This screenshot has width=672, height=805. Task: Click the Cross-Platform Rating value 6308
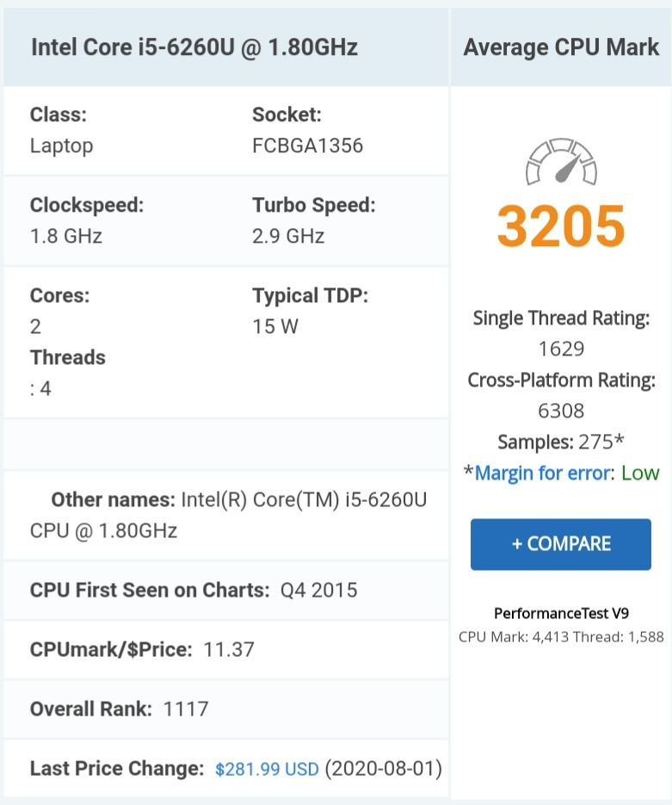click(561, 411)
